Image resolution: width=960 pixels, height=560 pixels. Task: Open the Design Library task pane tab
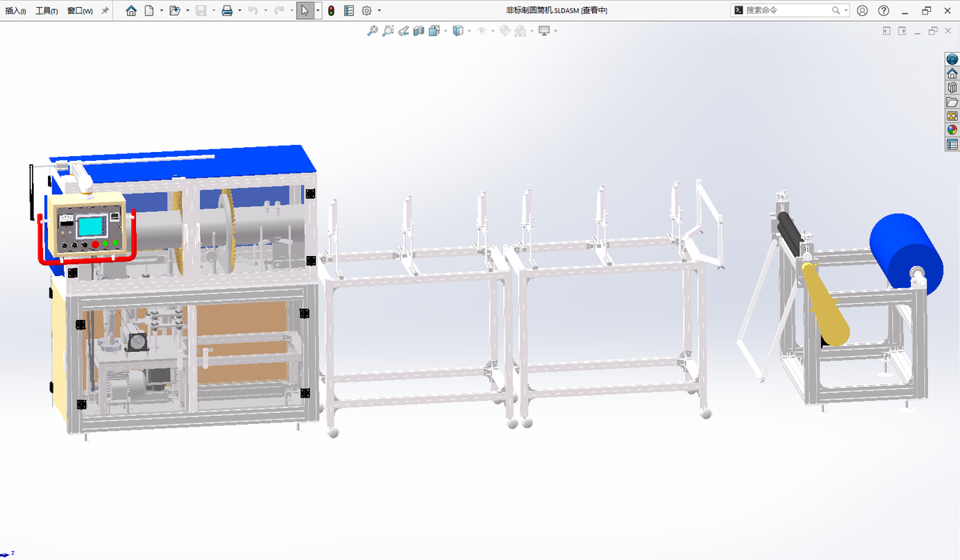[x=952, y=88]
